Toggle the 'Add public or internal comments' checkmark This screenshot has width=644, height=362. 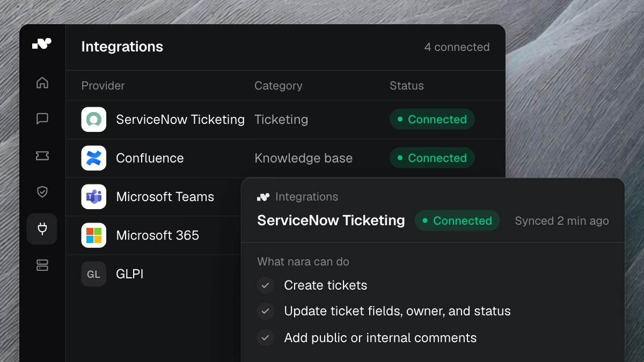click(x=266, y=338)
